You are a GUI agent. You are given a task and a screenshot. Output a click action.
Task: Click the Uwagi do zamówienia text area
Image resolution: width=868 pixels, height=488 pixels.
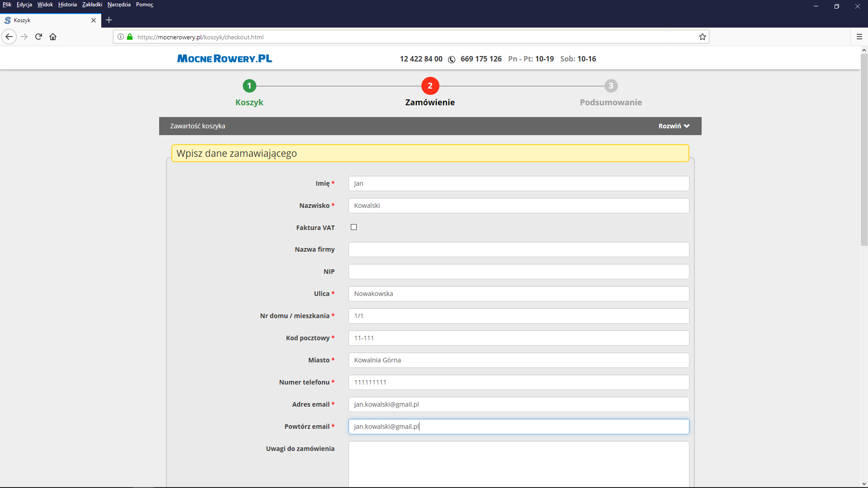(519, 463)
